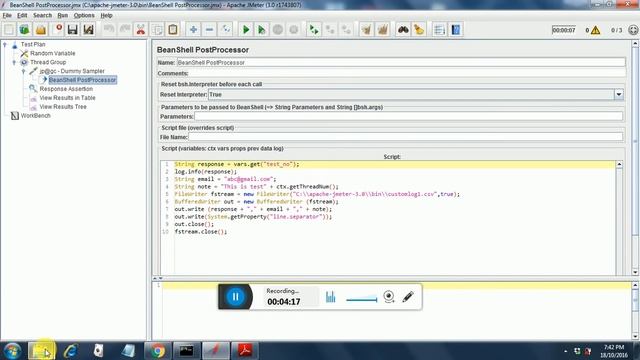Image resolution: width=640 pixels, height=360 pixels.
Task: Click Remote Stop All icon
Action: coord(330,29)
